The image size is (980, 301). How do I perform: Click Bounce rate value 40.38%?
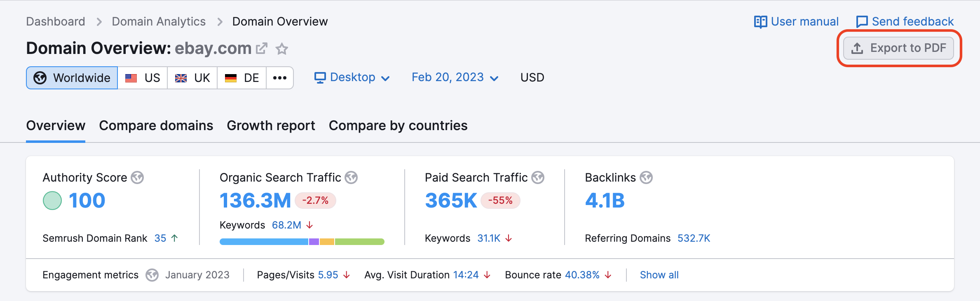pos(582,275)
